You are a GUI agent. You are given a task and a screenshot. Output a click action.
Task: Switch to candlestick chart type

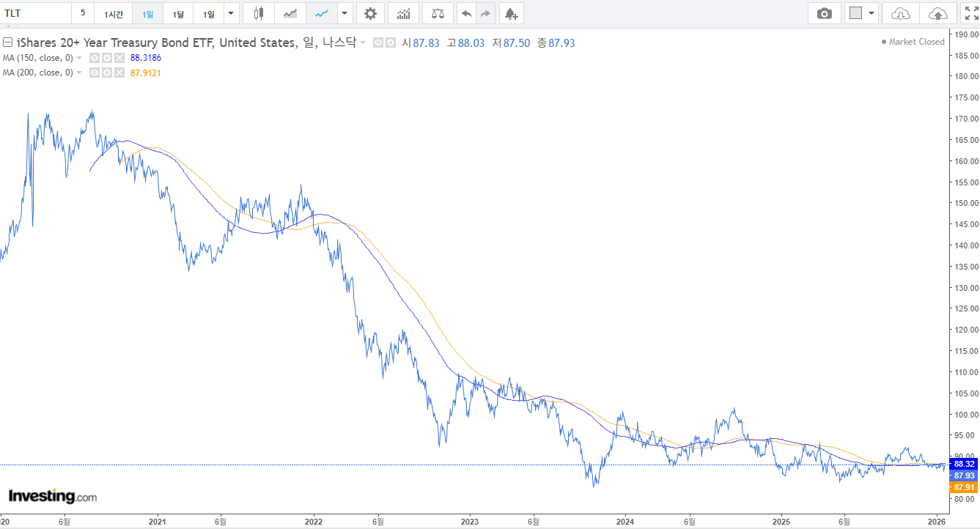(257, 13)
